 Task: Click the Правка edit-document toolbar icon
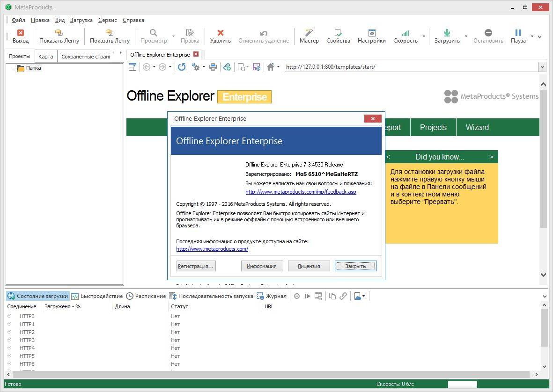(190, 33)
